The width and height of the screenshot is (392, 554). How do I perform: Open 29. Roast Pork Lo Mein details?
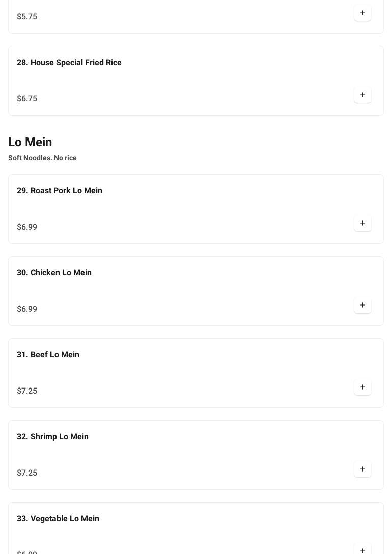pyautogui.click(x=60, y=191)
